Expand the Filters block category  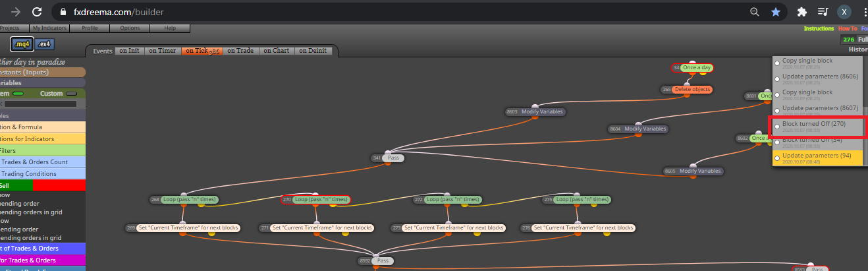[43, 150]
